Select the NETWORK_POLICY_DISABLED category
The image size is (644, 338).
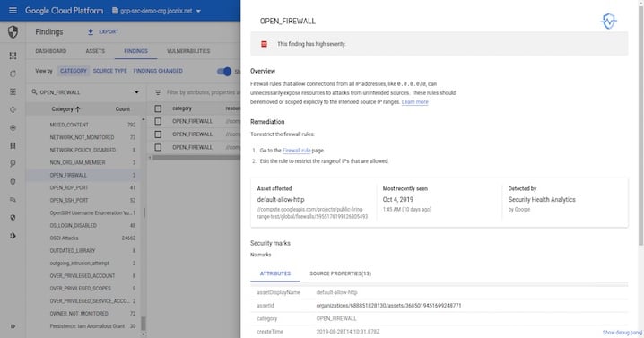click(83, 150)
